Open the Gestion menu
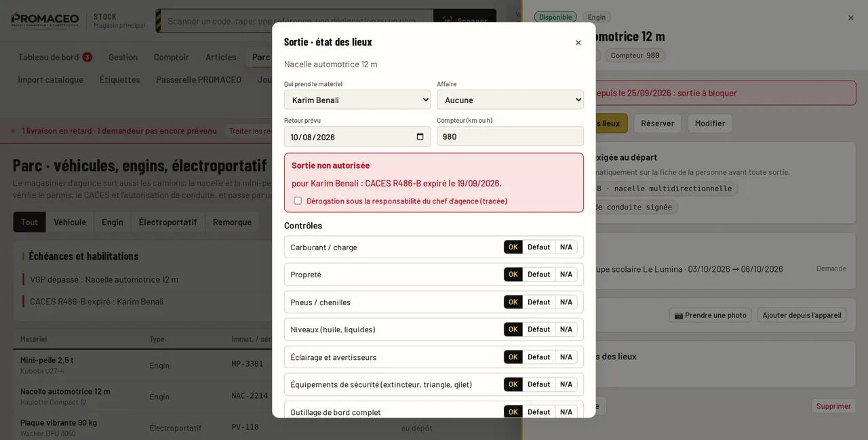The width and height of the screenshot is (868, 440). coord(123,57)
